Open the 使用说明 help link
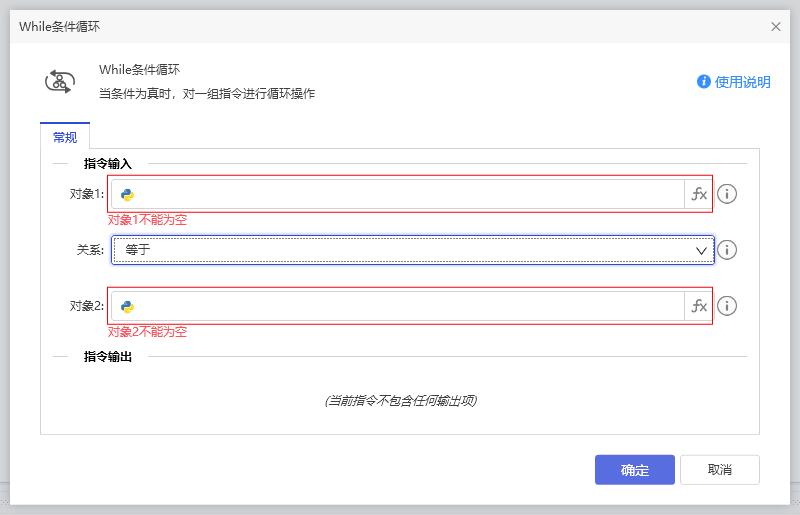 [x=742, y=82]
